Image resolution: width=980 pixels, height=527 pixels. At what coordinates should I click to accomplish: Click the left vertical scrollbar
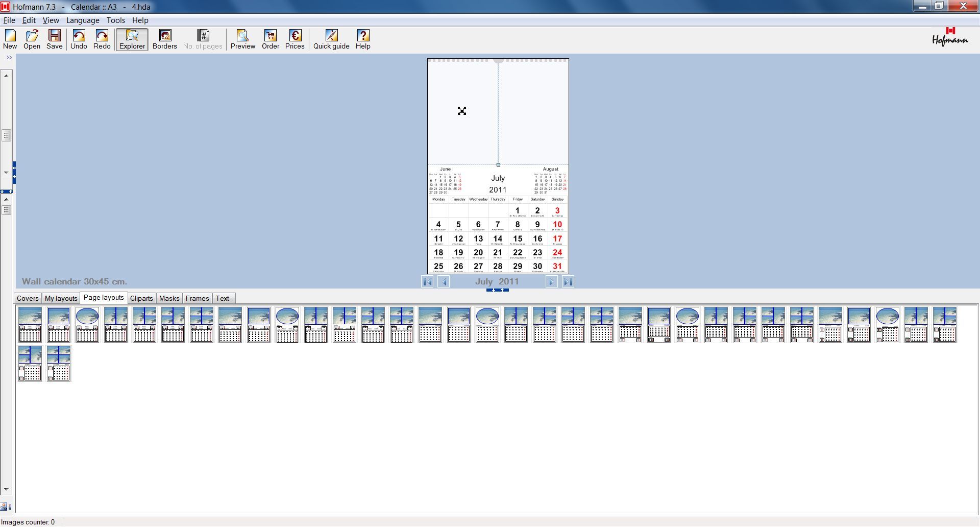6,135
